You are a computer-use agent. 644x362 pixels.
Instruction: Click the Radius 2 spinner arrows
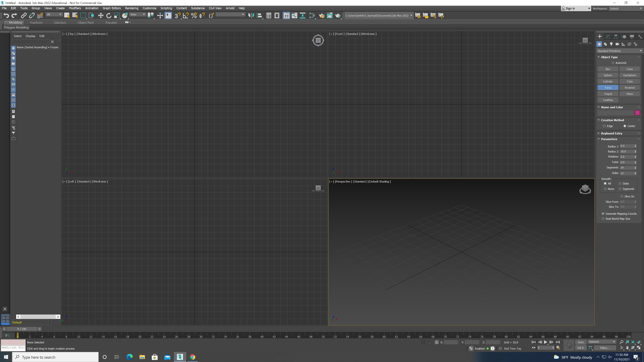(635, 152)
